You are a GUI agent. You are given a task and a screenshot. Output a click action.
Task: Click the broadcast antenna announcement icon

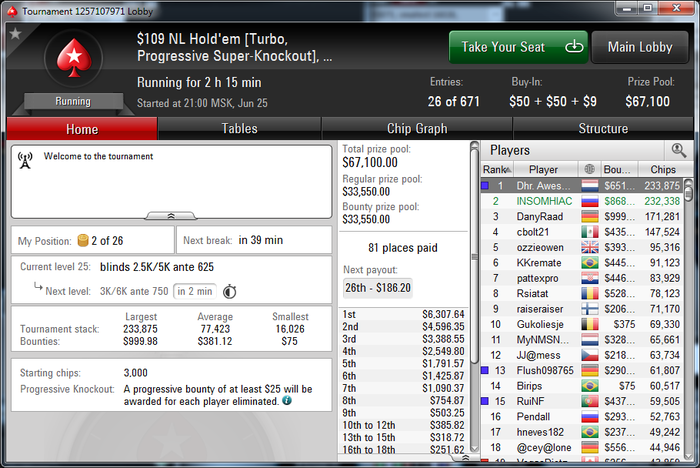pos(25,160)
